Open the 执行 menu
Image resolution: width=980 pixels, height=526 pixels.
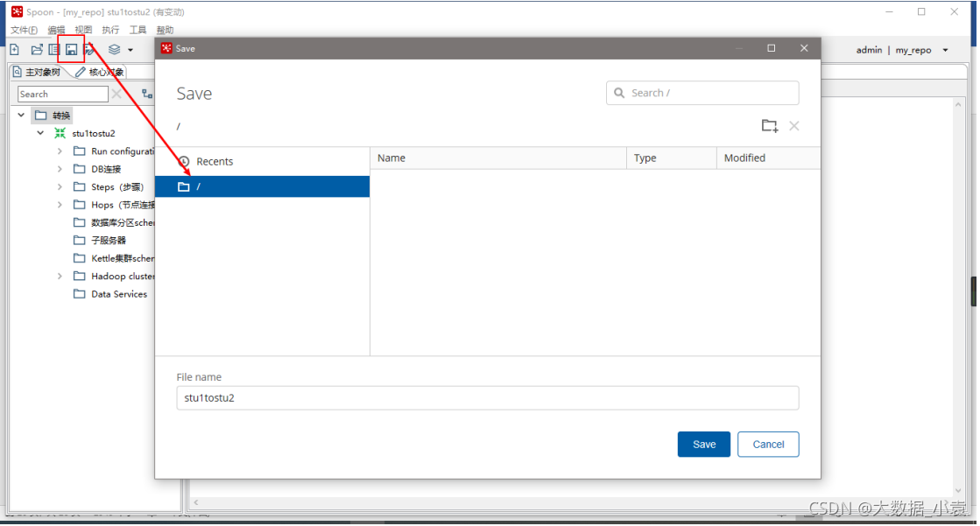point(110,30)
